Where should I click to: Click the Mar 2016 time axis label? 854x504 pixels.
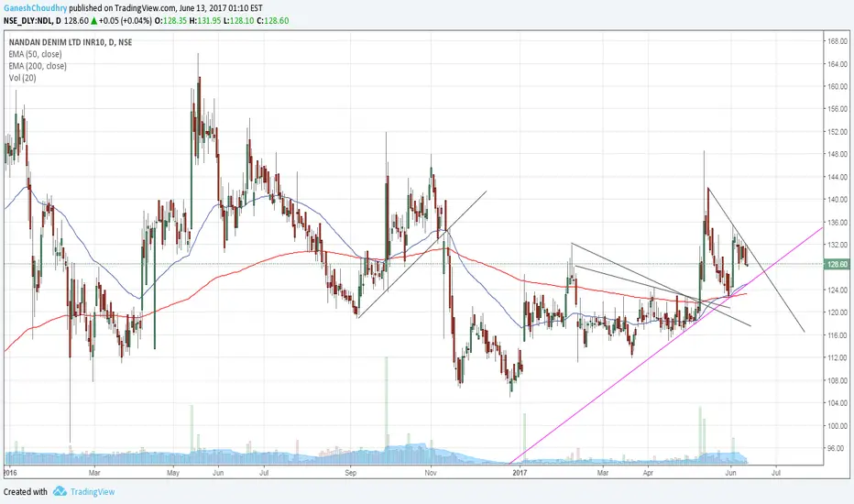(94, 473)
